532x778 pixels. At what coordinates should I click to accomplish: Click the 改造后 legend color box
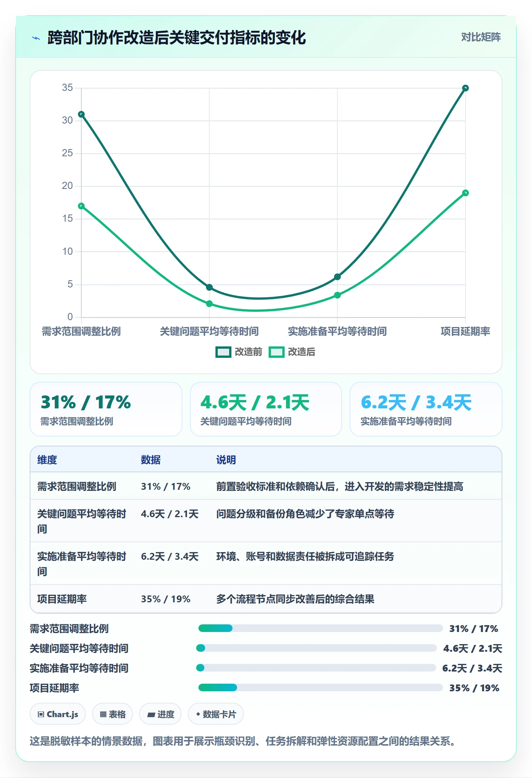(x=276, y=352)
